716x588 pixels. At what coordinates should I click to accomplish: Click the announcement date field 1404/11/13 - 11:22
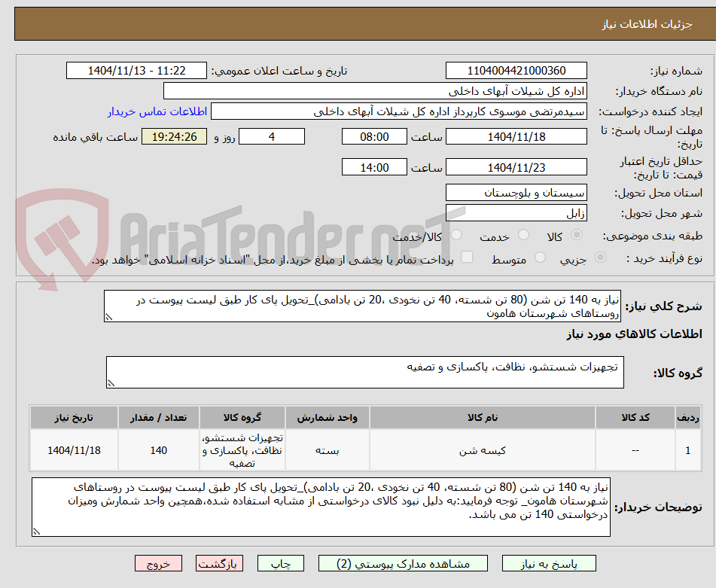point(136,71)
